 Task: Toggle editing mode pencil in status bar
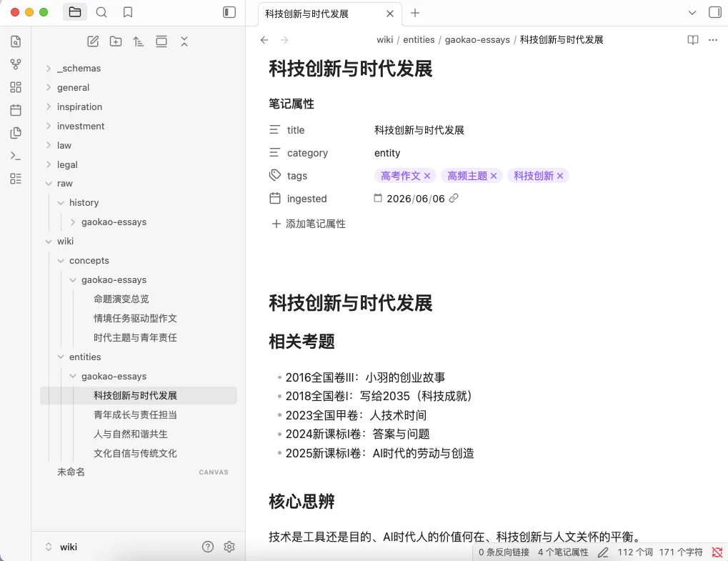(603, 552)
